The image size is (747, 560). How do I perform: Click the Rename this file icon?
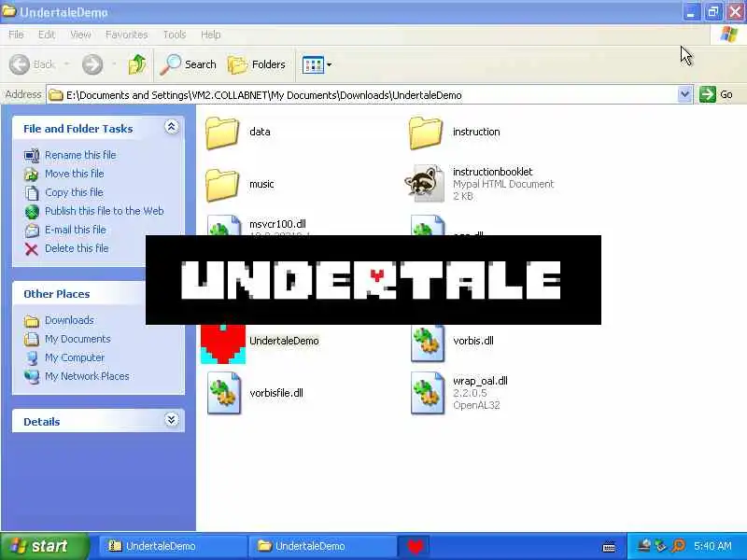[x=32, y=156]
